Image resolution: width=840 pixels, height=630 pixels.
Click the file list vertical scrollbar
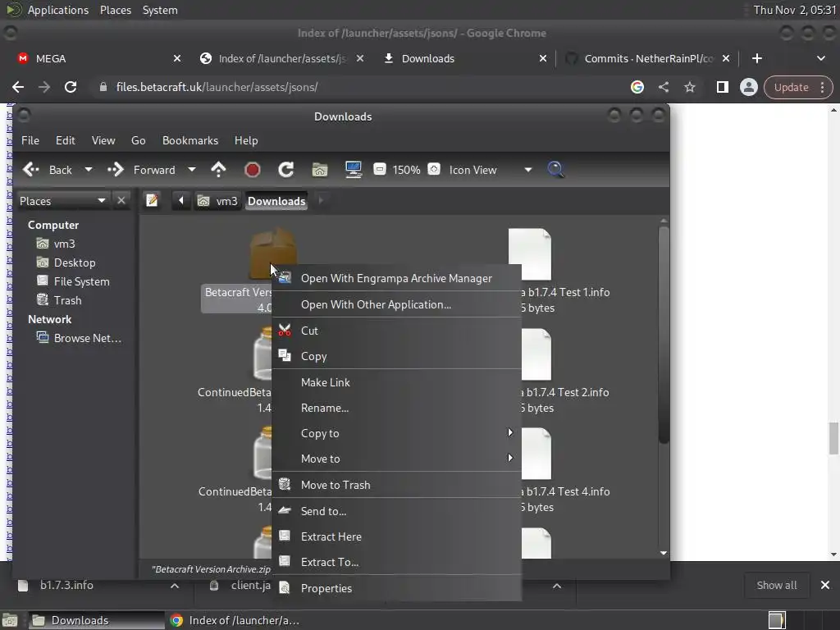(664, 335)
